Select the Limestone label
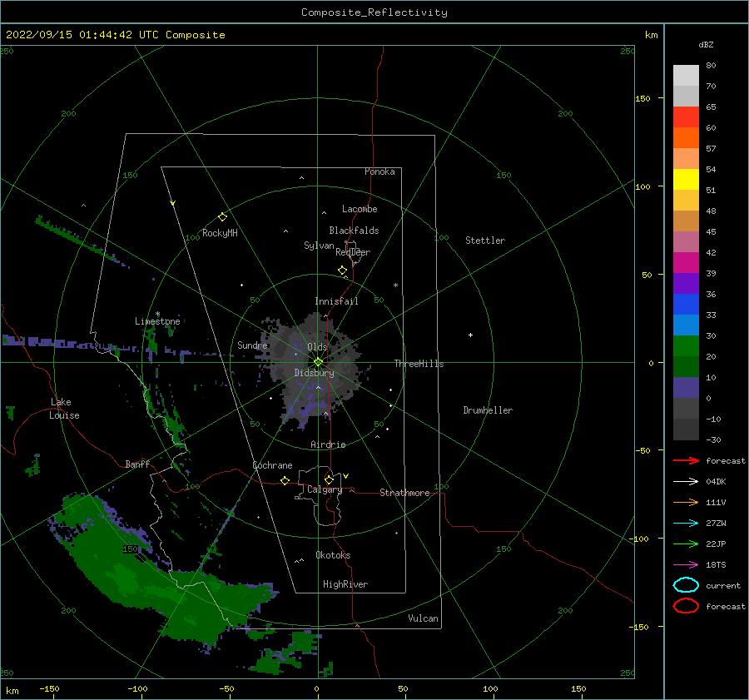The width and height of the screenshot is (749, 700). (x=157, y=321)
